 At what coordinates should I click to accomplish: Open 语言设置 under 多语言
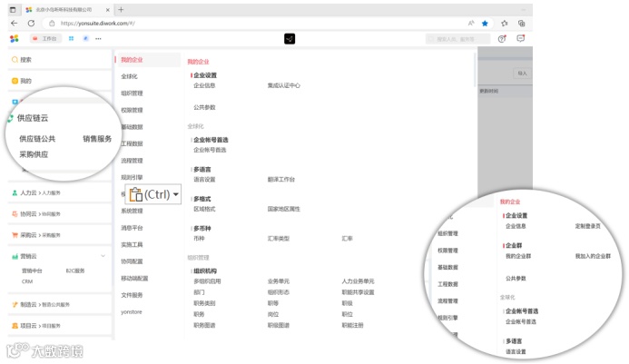(x=204, y=180)
